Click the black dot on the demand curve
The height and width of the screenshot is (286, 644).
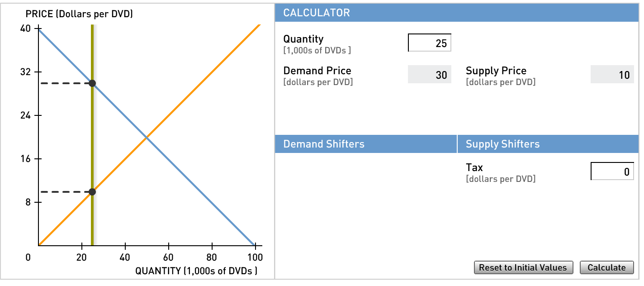92,83
